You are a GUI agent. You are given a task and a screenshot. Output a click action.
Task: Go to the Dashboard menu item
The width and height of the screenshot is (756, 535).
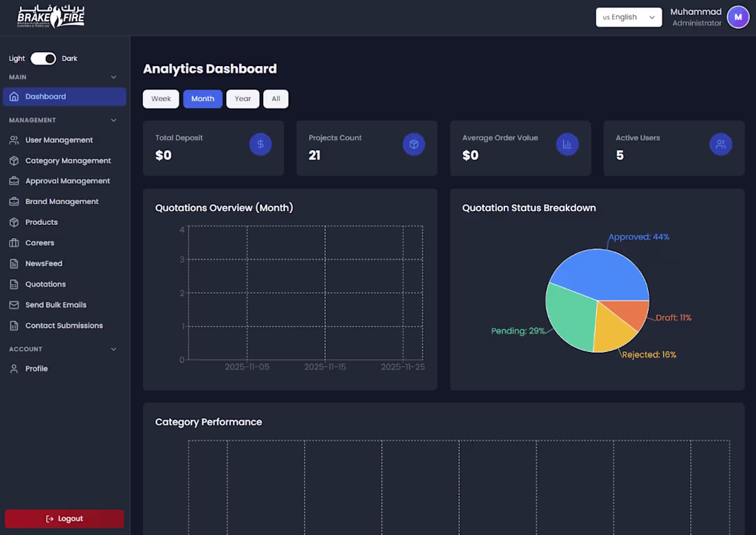[64, 97]
